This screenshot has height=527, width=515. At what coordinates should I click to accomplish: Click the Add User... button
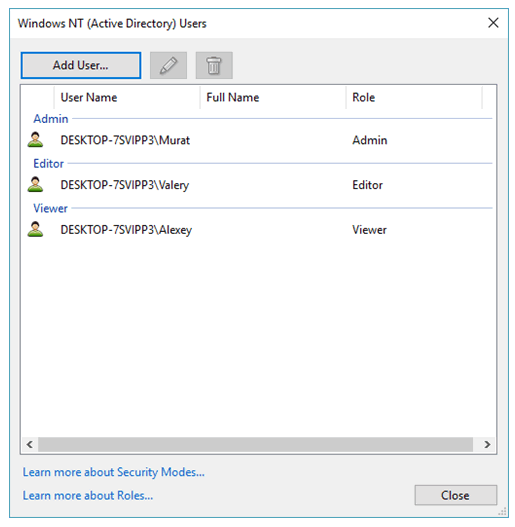pyautogui.click(x=81, y=65)
